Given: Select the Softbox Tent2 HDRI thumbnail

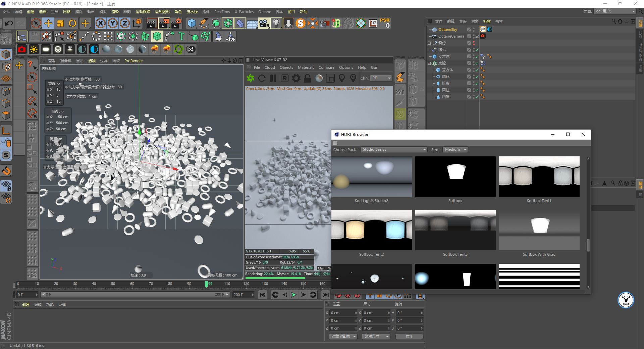Looking at the screenshot, I should tap(372, 230).
